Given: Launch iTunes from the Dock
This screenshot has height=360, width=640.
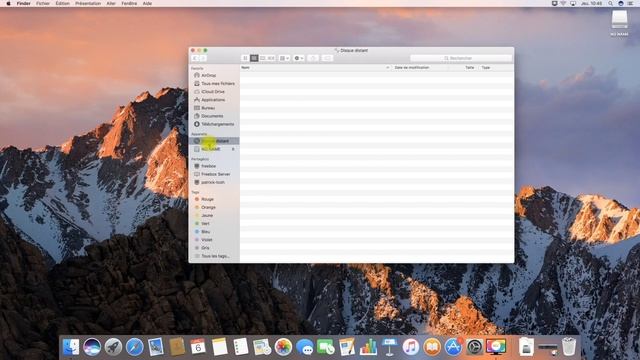Looking at the screenshot, I should pyautogui.click(x=411, y=347).
